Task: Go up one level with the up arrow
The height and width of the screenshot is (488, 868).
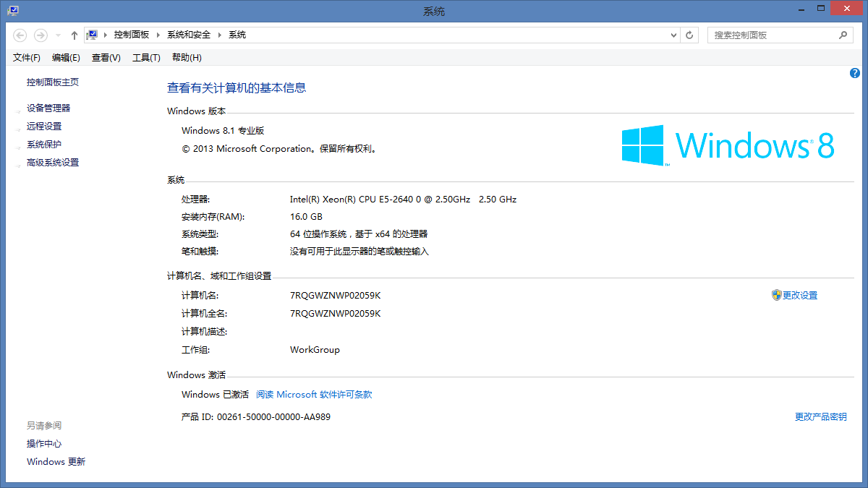Action: coord(75,35)
